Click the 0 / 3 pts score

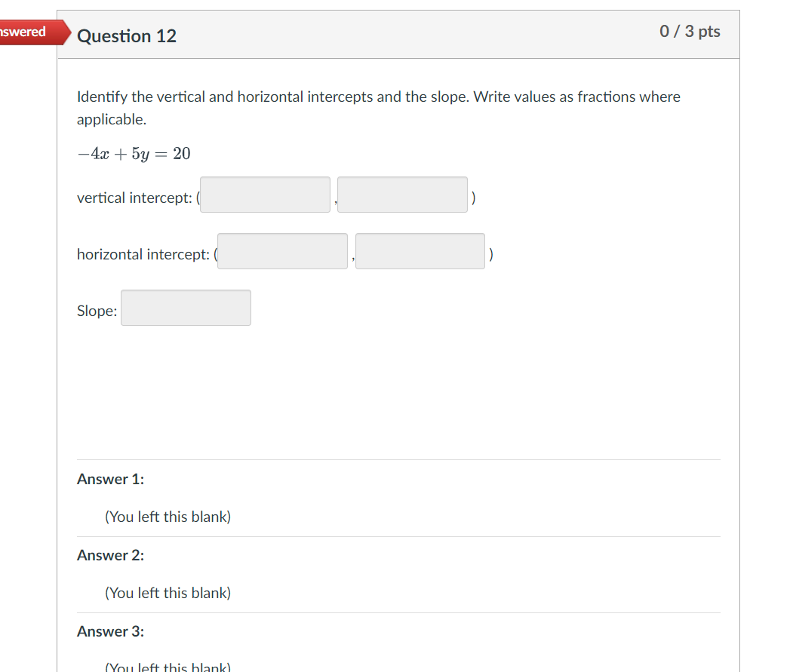690,32
